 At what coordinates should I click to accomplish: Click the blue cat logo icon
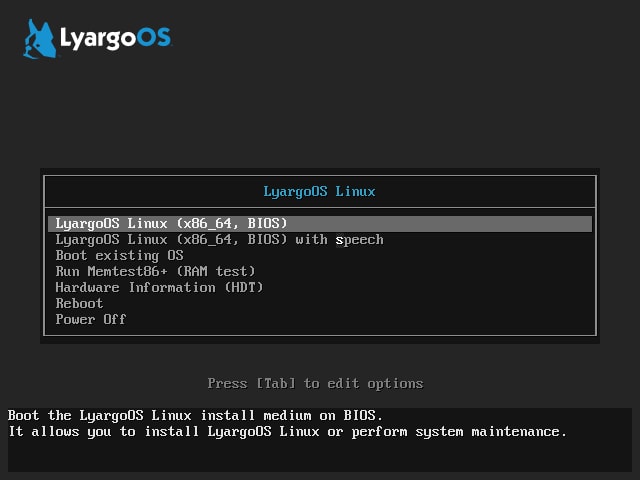tap(40, 39)
